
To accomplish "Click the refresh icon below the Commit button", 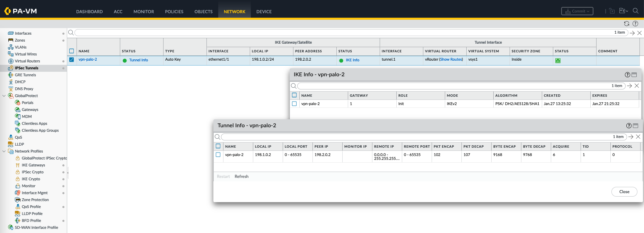I will pyautogui.click(x=626, y=24).
